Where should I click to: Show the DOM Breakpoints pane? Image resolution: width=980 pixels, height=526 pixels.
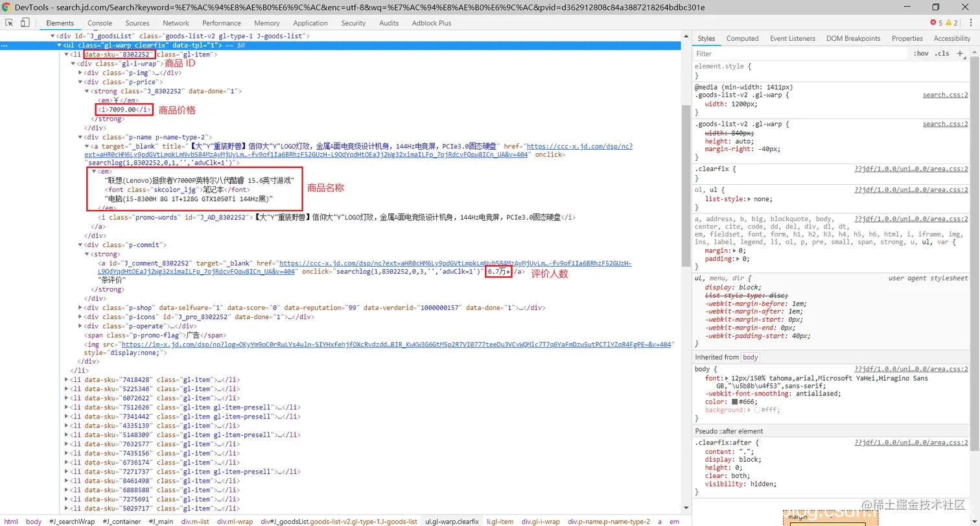[x=853, y=38]
